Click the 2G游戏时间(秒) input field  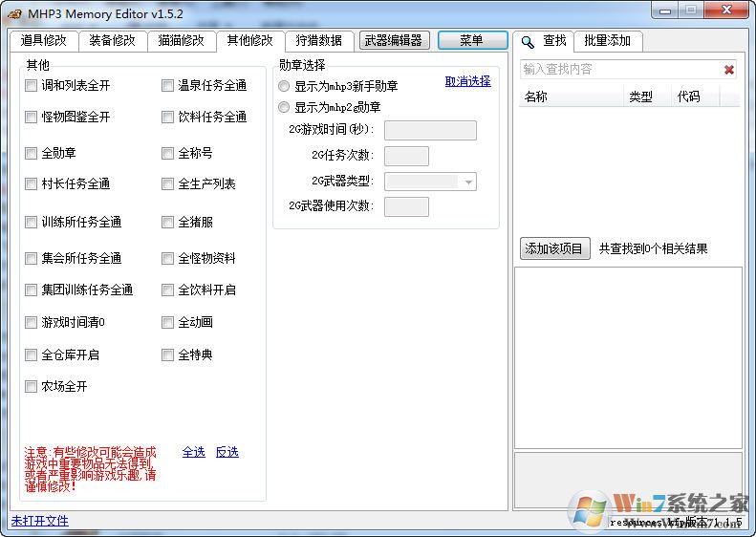click(x=430, y=130)
